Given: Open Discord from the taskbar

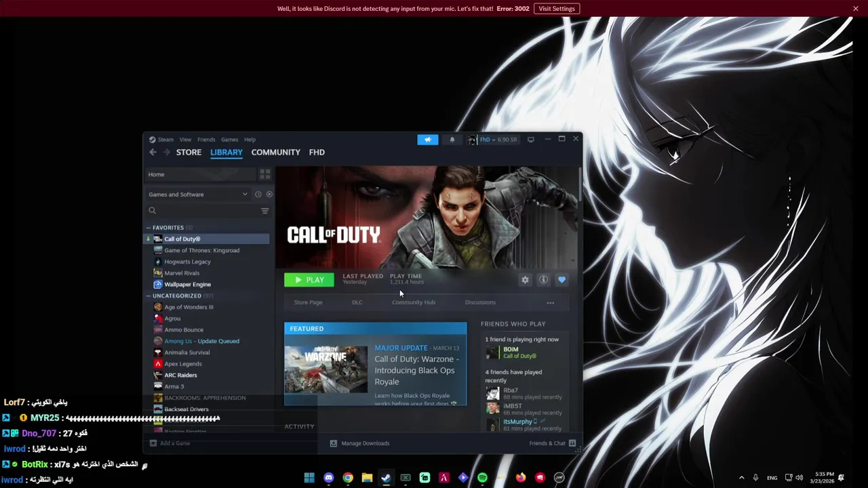Looking at the screenshot, I should point(329,478).
